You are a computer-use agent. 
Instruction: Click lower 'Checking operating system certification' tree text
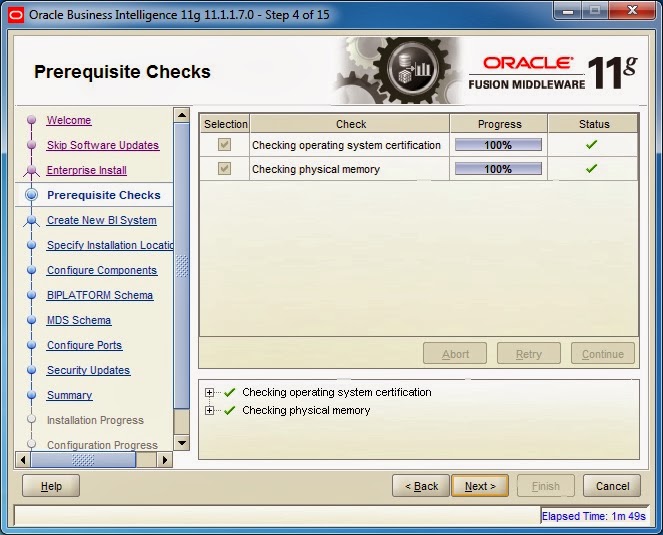point(337,392)
